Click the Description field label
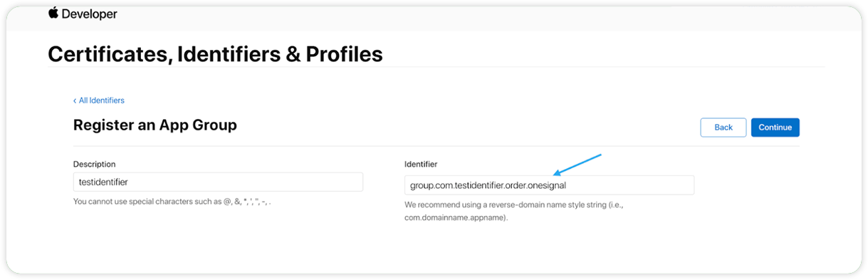868x280 pixels. (x=94, y=164)
